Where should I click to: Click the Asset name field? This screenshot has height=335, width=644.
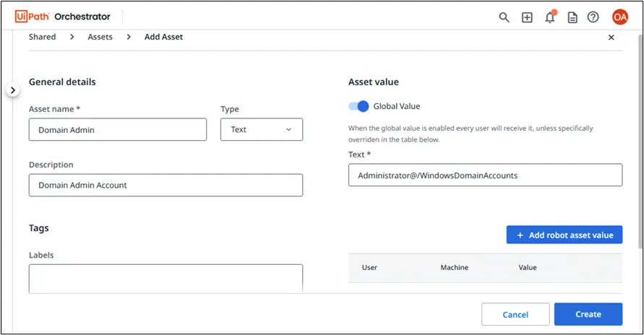[x=118, y=129]
